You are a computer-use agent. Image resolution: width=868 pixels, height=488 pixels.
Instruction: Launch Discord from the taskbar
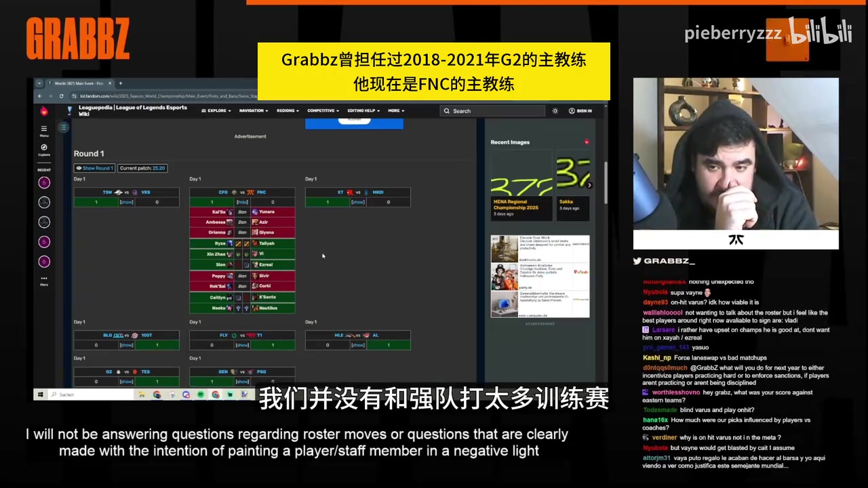185,394
